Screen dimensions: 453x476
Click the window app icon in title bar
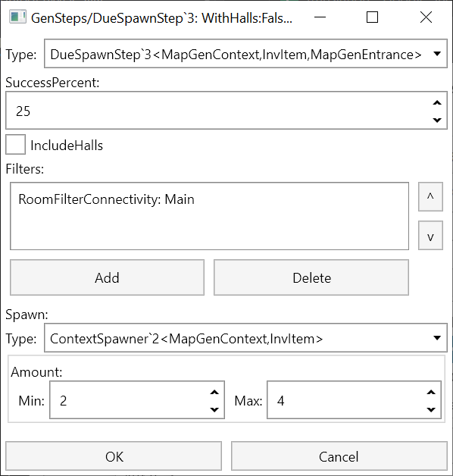click(x=17, y=17)
